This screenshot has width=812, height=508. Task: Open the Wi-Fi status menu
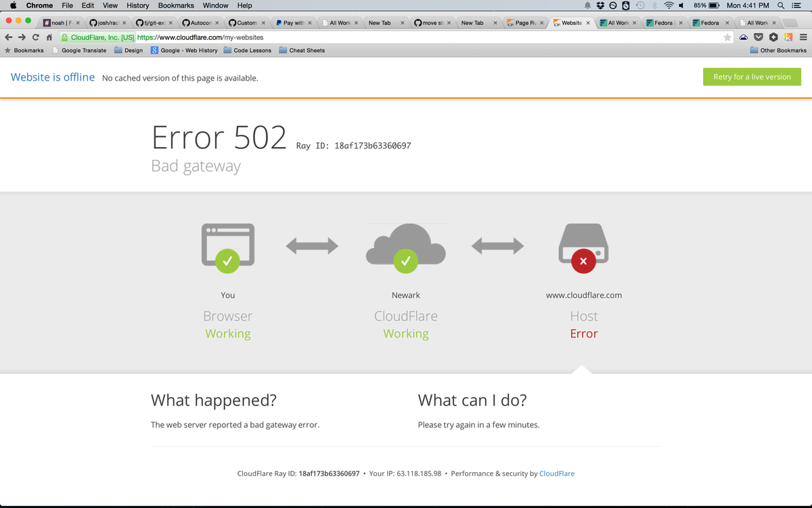click(669, 5)
